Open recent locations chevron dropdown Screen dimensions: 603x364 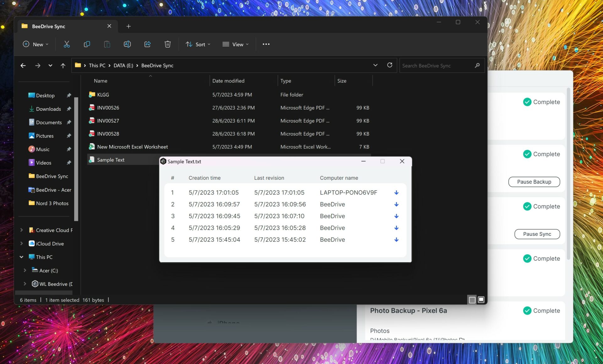[50, 66]
